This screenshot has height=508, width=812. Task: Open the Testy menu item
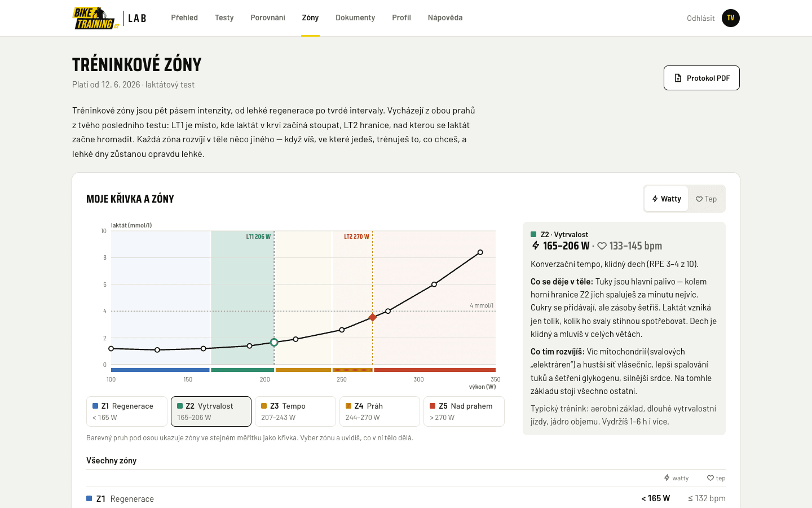(x=224, y=17)
